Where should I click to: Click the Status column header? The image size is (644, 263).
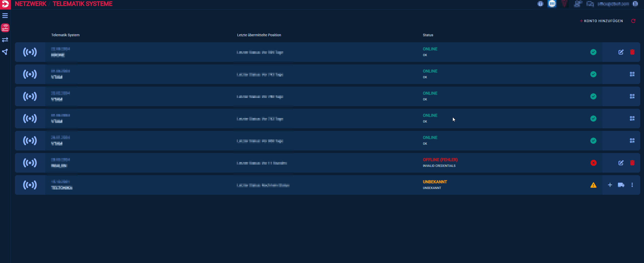[x=428, y=35]
